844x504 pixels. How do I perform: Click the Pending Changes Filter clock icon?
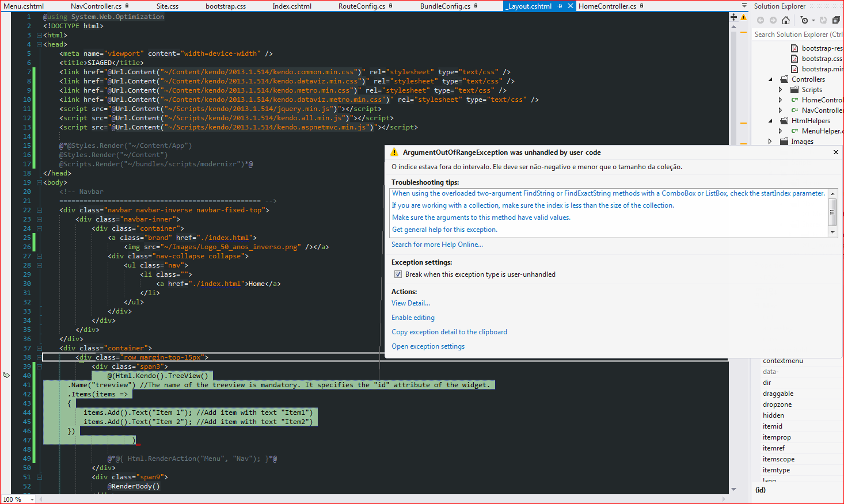point(804,20)
